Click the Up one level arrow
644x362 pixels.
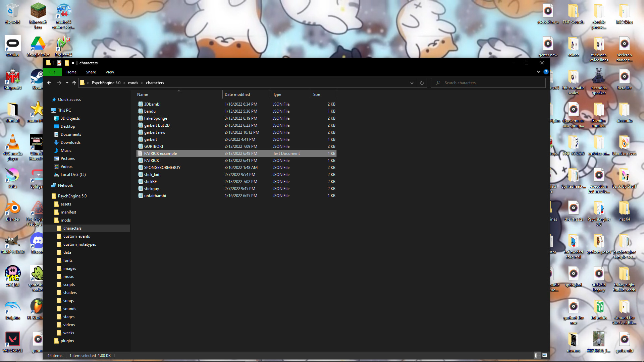[74, 83]
